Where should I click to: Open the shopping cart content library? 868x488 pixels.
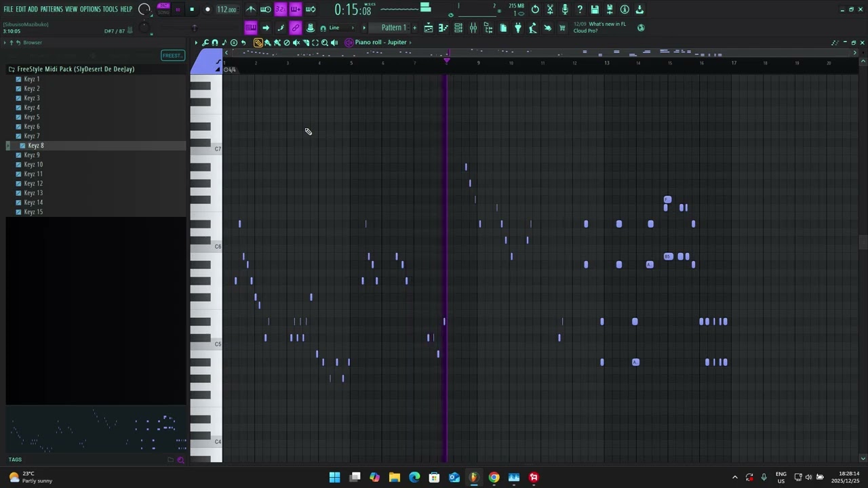pos(562,28)
